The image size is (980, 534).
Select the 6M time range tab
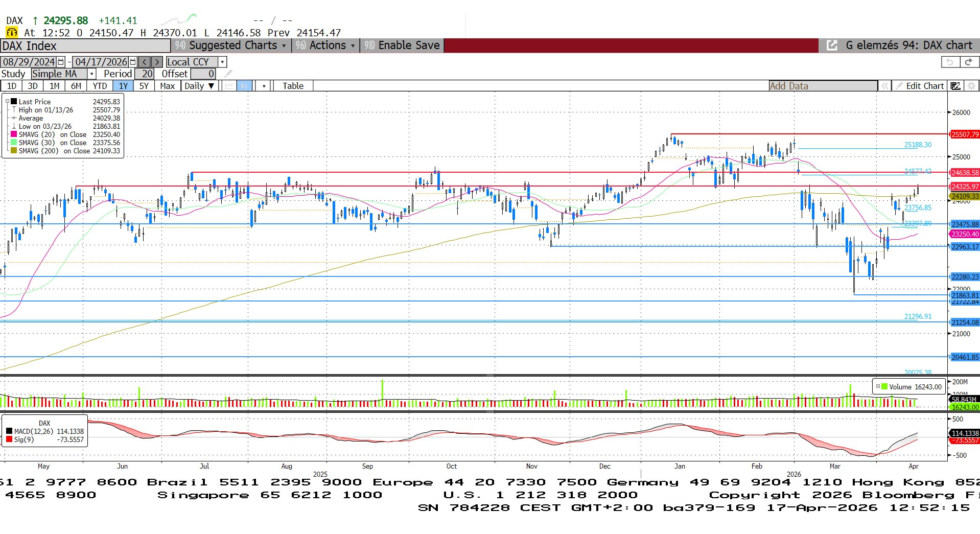[76, 86]
